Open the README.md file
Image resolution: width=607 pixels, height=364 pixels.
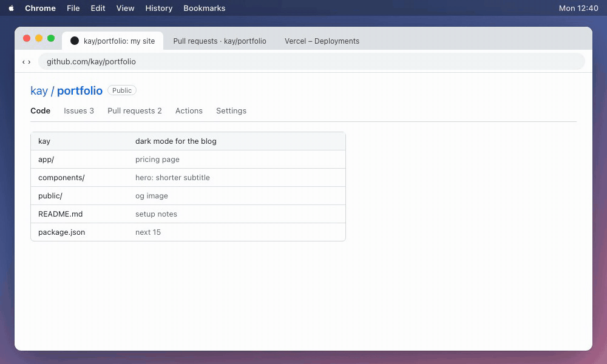coord(60,214)
